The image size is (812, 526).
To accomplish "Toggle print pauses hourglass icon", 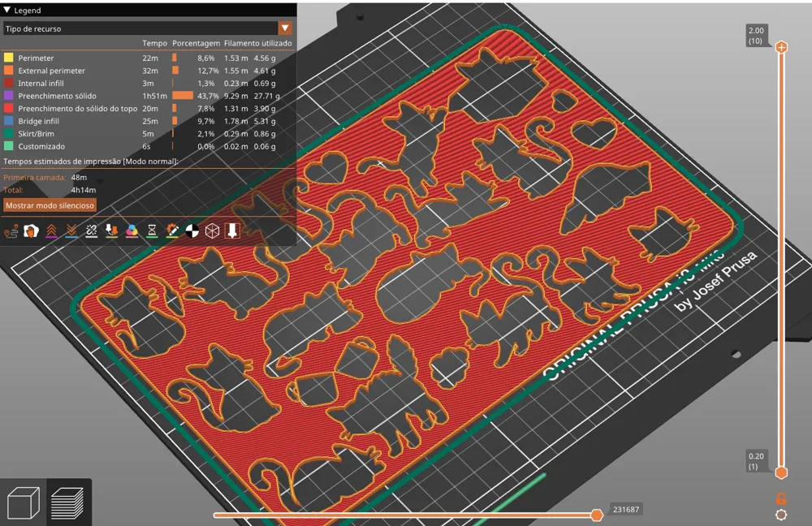I will [152, 231].
